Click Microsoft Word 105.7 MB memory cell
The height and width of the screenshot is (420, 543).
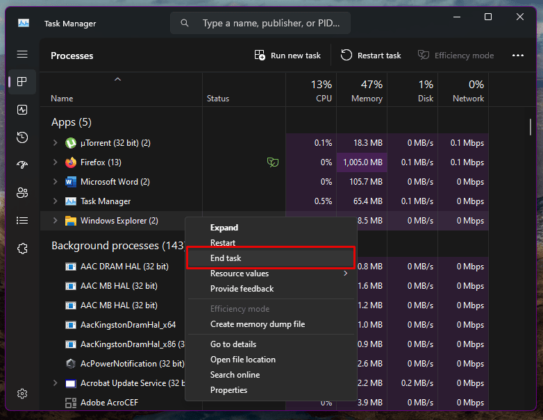[x=362, y=182]
